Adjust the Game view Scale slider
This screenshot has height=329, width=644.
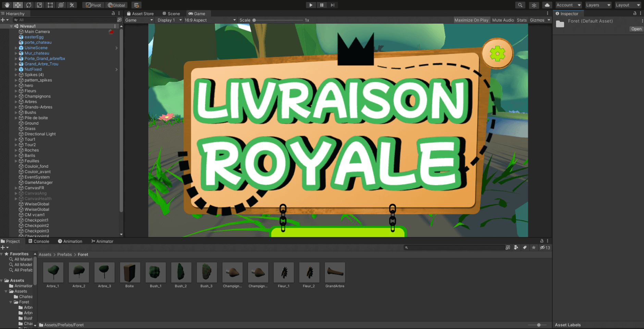(254, 20)
